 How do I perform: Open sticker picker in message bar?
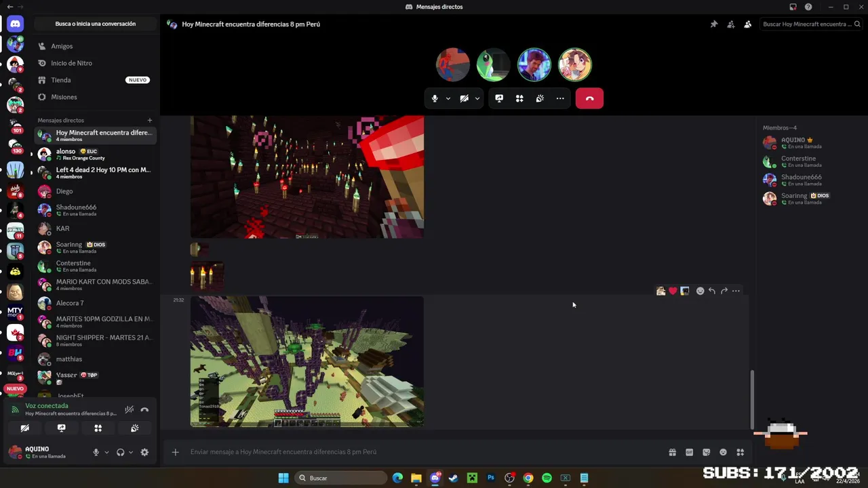(x=706, y=452)
